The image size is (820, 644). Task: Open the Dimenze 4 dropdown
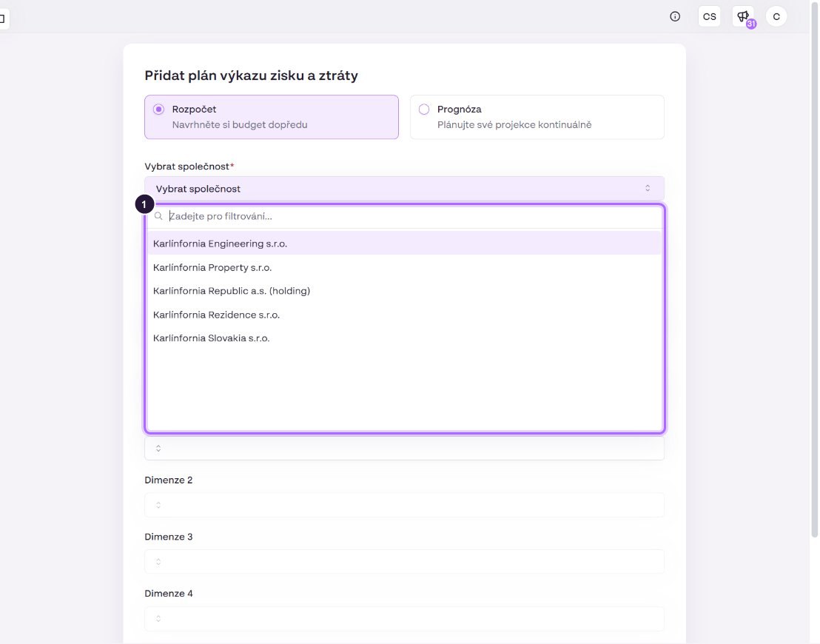point(404,618)
